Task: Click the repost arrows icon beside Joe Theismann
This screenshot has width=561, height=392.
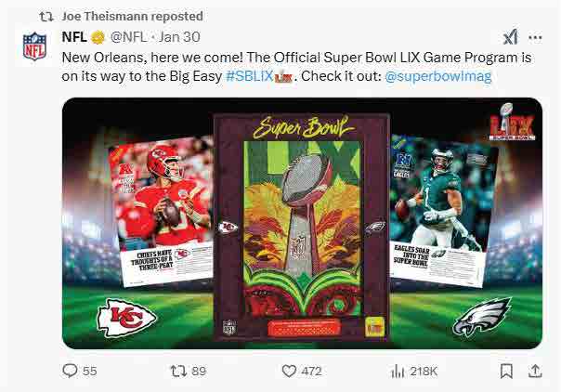Action: click(x=46, y=17)
